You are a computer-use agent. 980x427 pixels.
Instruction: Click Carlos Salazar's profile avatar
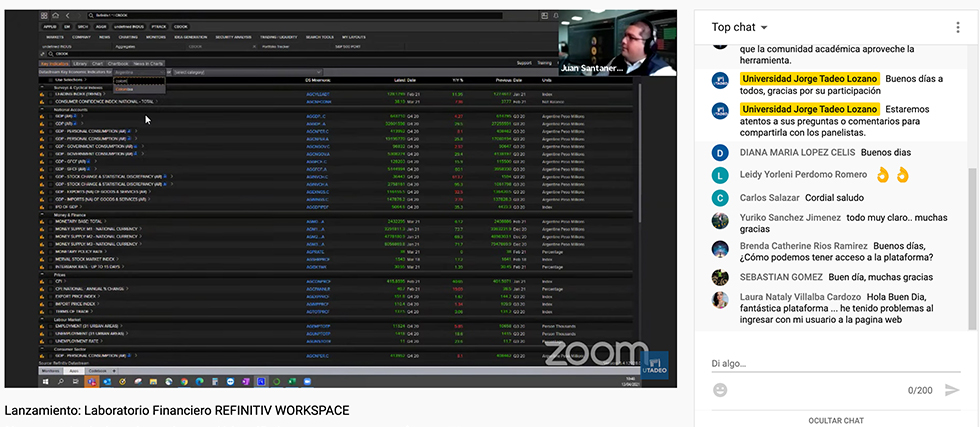click(719, 198)
